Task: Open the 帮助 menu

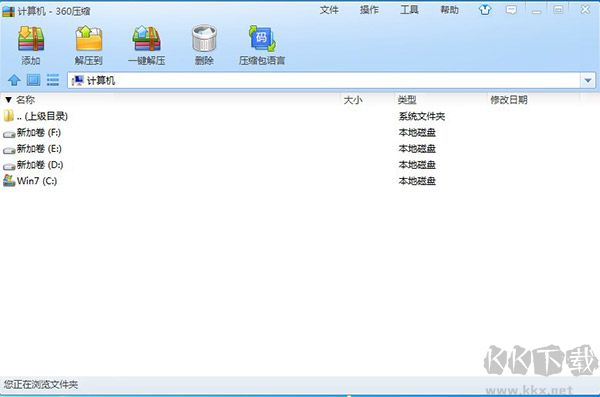Action: pyautogui.click(x=449, y=10)
